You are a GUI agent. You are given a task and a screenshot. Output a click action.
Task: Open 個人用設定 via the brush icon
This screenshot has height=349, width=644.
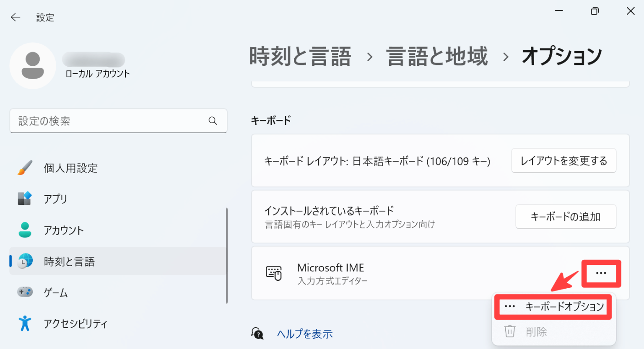pyautogui.click(x=24, y=168)
